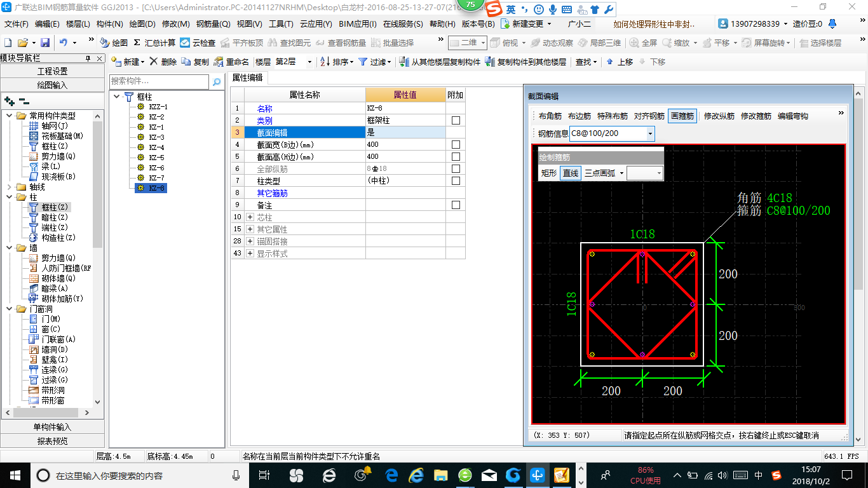The width and height of the screenshot is (868, 488).
Task: Select 矩形 rectangle drawing mode
Action: 549,173
